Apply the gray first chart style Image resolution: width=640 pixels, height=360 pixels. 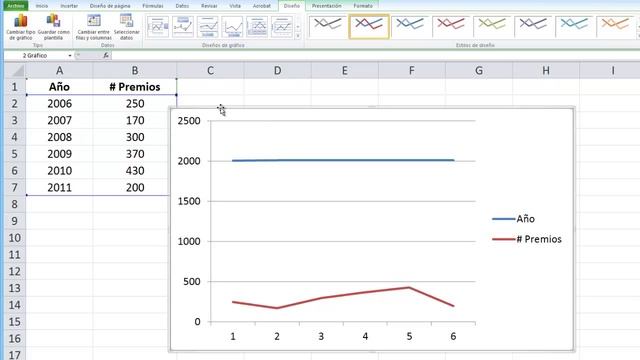328,26
